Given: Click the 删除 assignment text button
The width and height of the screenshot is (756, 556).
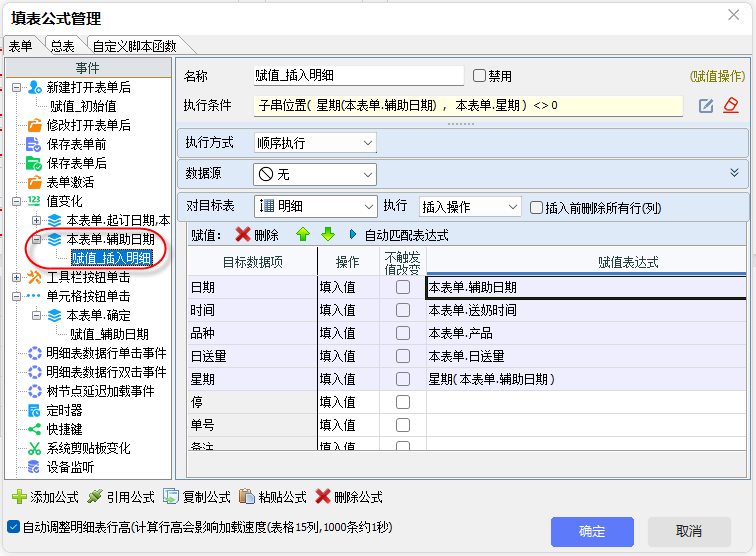Looking at the screenshot, I should (266, 235).
